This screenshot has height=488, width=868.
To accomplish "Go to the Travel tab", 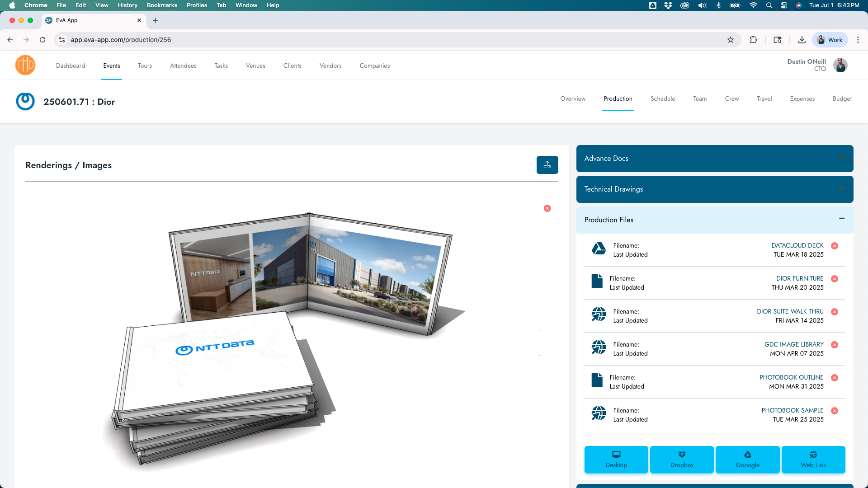I will (764, 99).
